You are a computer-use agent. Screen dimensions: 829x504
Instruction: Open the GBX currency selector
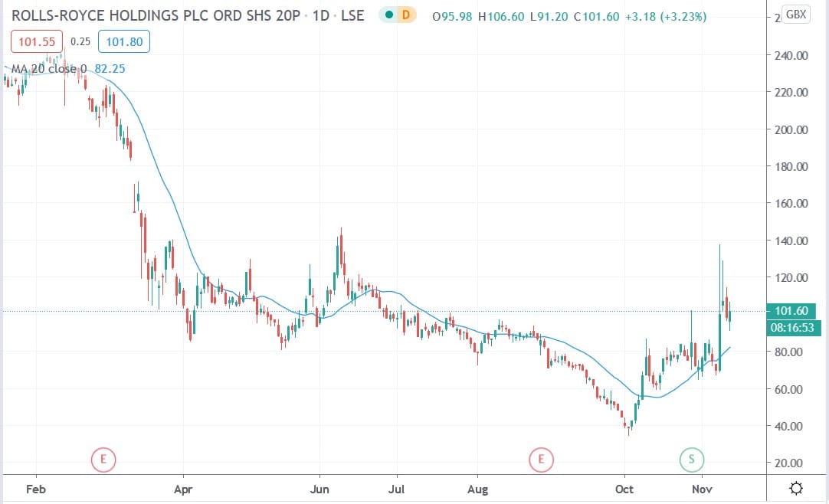(x=796, y=15)
